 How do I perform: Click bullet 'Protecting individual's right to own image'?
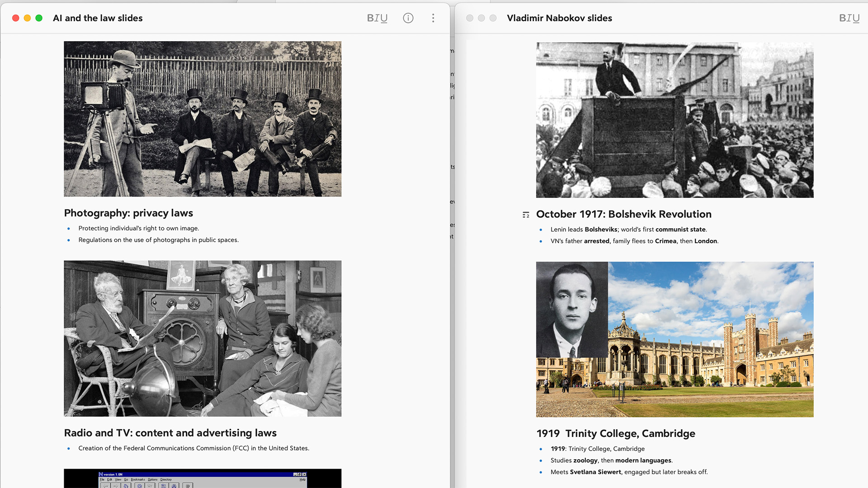coord(138,228)
